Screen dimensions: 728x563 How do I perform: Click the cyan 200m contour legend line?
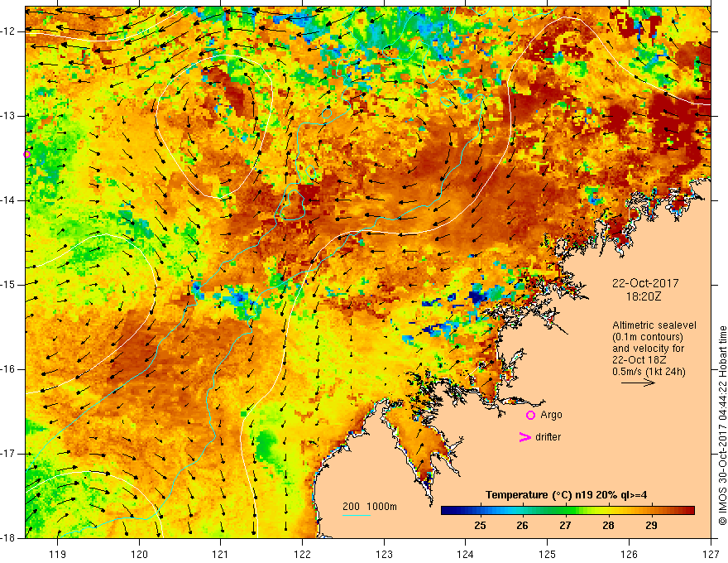[357, 515]
